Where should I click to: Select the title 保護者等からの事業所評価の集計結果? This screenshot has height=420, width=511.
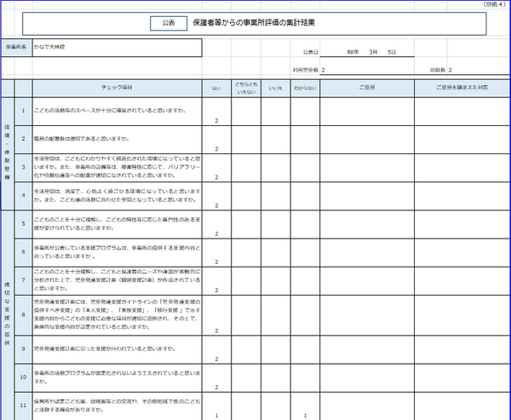254,23
